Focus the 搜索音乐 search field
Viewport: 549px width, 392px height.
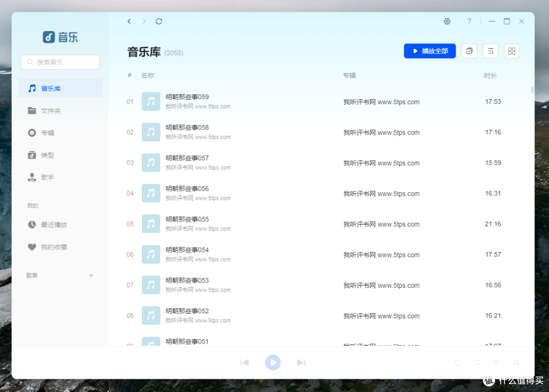[60, 62]
